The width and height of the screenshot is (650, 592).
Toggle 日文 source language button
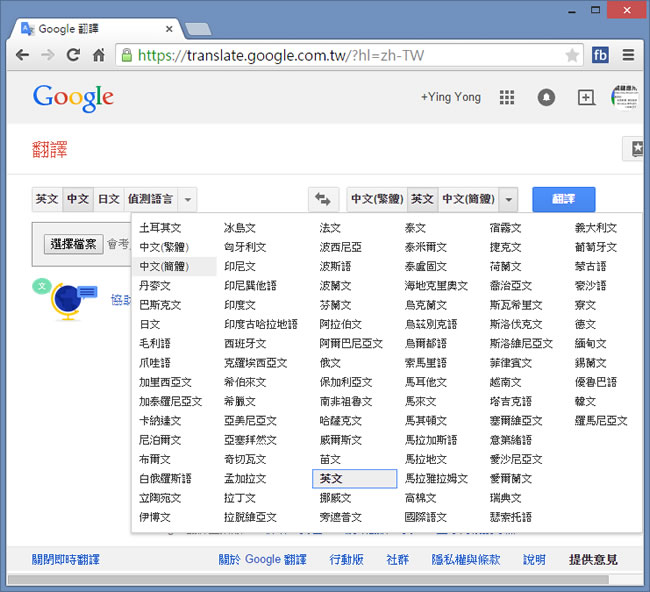tap(108, 199)
